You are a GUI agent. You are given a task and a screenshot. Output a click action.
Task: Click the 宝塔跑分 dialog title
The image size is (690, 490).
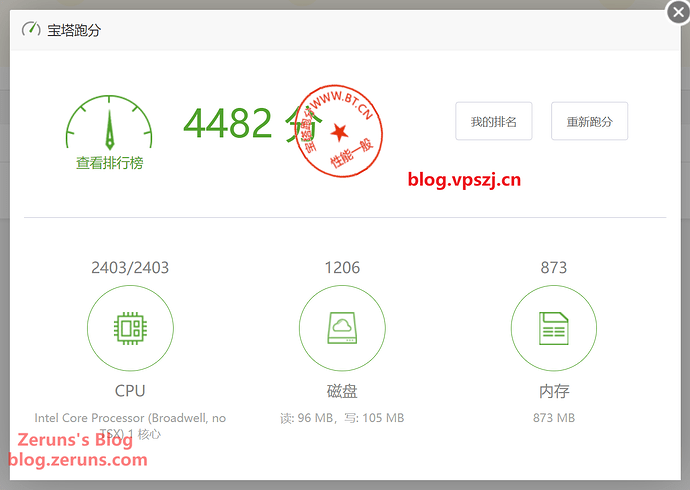coord(74,30)
